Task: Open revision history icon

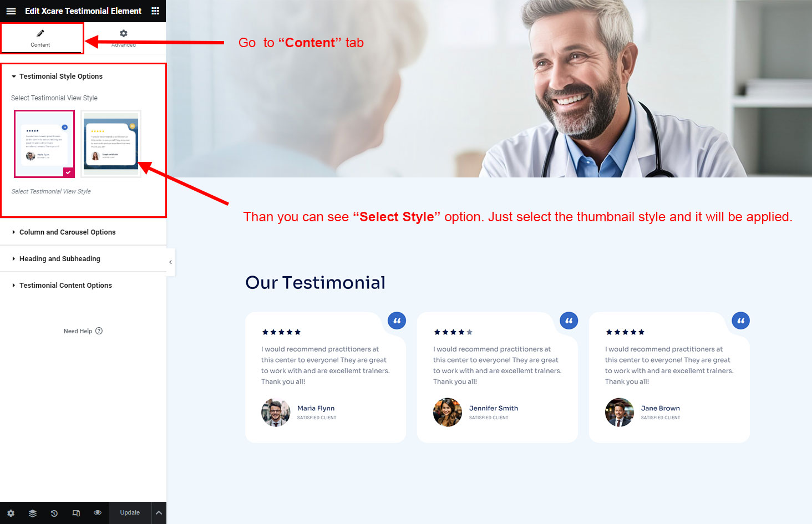Action: click(x=54, y=513)
